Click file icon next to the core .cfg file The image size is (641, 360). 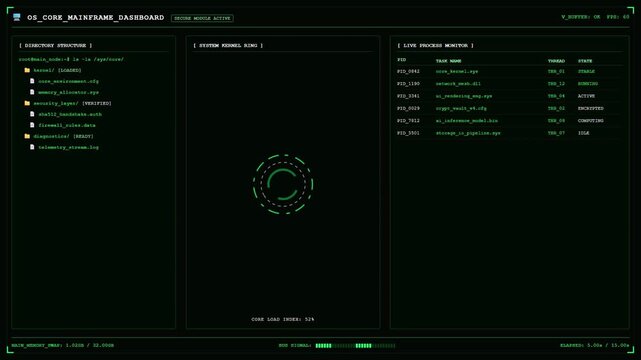click(32, 81)
